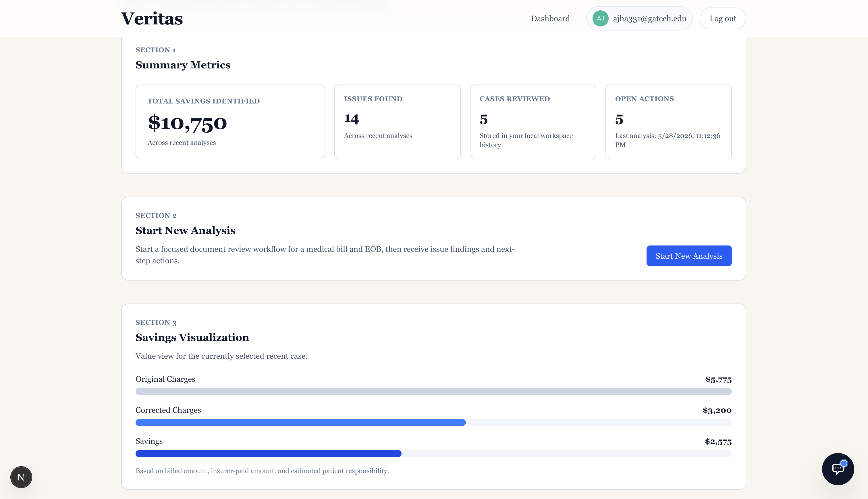Click the Total Savings Identified card
Screen dimensions: 868x499
tap(230, 122)
